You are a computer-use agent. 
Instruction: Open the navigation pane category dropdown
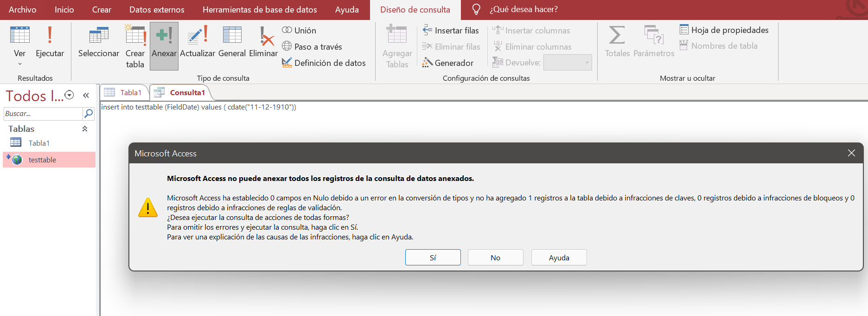(70, 95)
